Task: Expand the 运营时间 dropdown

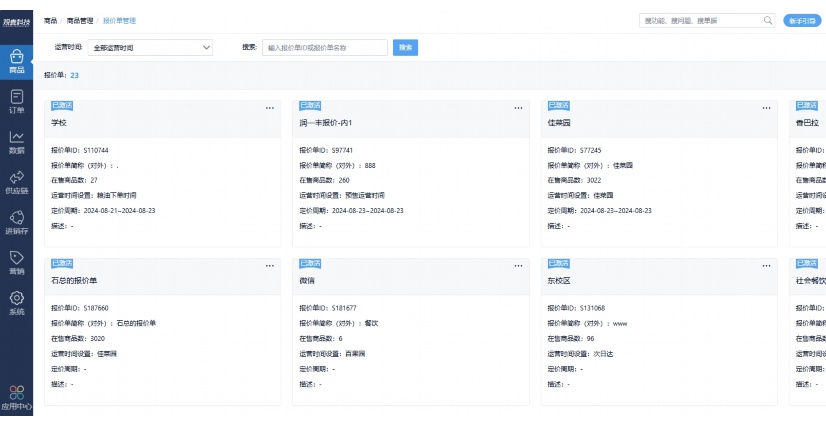Action: [x=150, y=47]
